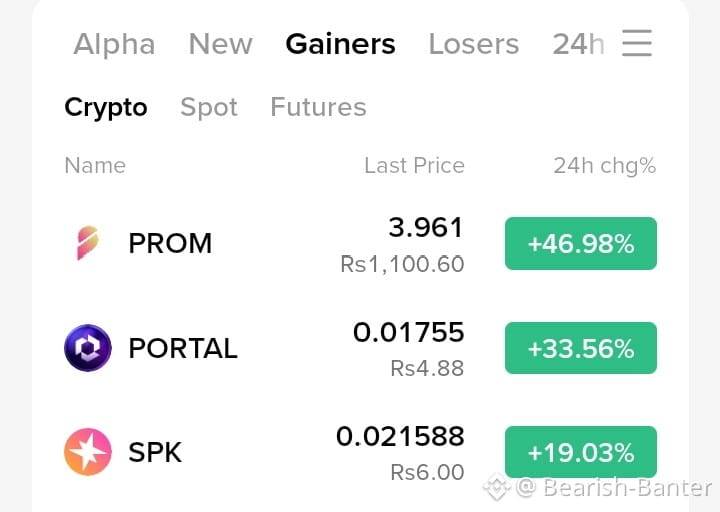Image resolution: width=720 pixels, height=512 pixels.
Task: Choose the Crypto sub-tab
Action: coord(106,108)
